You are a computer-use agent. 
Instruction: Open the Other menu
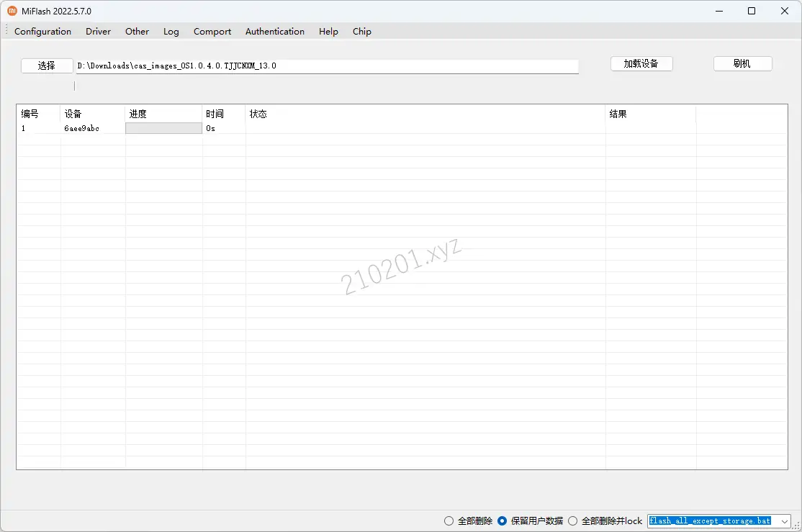tap(137, 31)
